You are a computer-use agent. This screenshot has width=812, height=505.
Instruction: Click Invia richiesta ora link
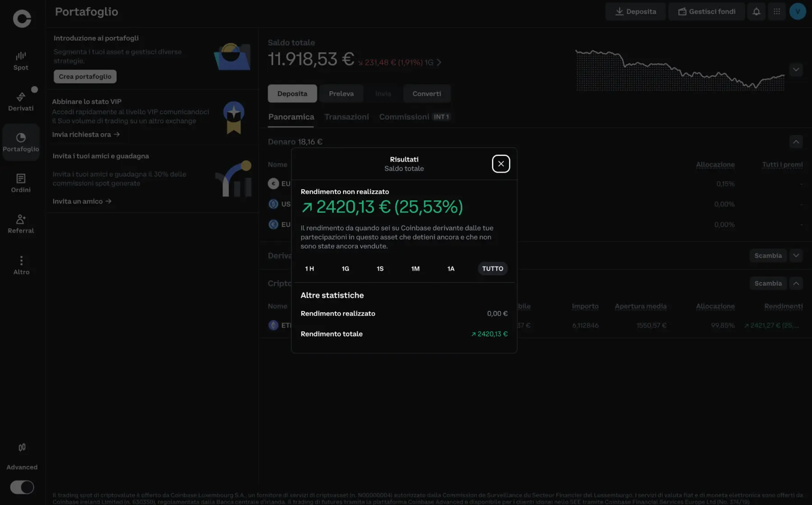click(x=86, y=134)
